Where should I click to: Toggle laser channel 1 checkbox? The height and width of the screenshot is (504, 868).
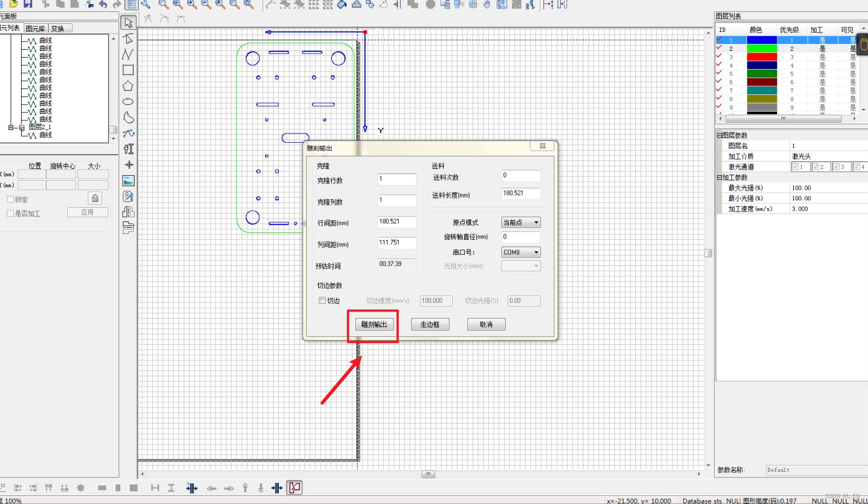click(796, 167)
